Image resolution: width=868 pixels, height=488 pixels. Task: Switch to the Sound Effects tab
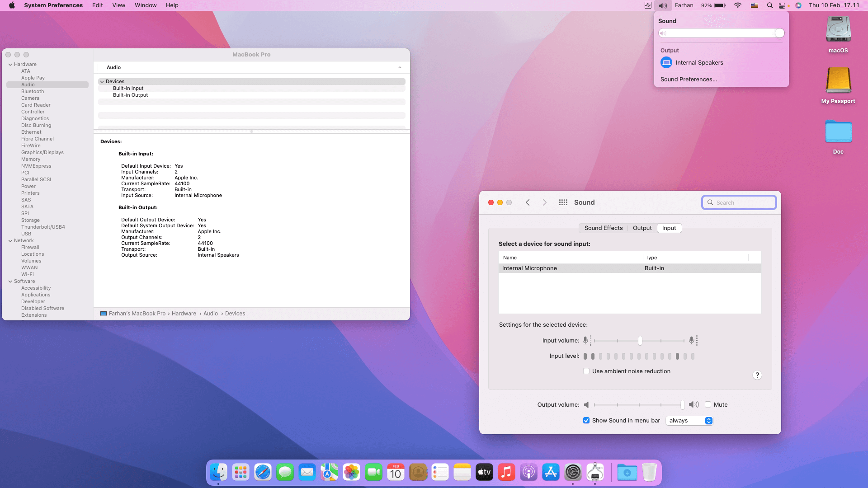pos(604,228)
